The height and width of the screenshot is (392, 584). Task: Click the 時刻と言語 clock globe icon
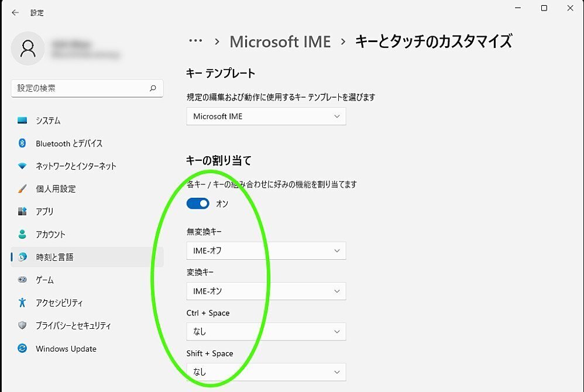[x=23, y=257]
